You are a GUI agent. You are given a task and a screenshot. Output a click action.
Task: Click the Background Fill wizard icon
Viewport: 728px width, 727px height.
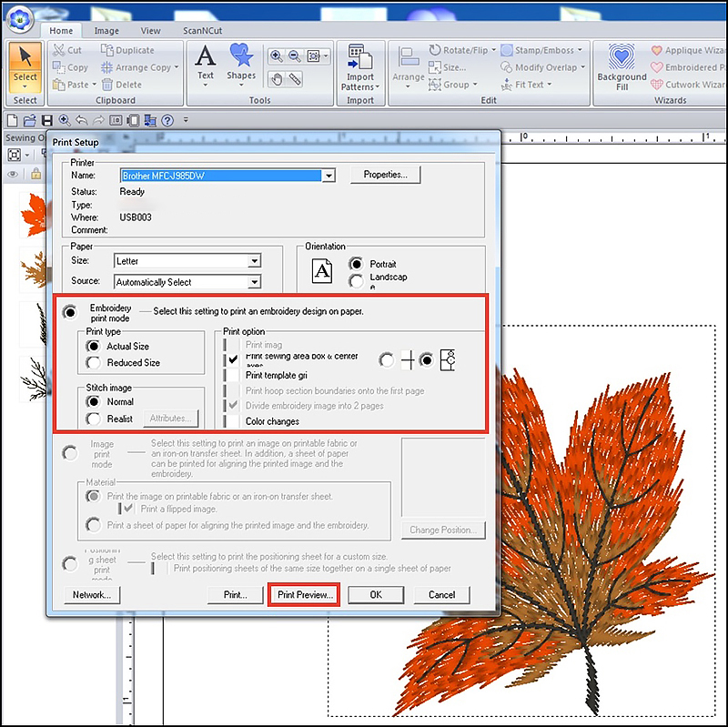click(622, 66)
